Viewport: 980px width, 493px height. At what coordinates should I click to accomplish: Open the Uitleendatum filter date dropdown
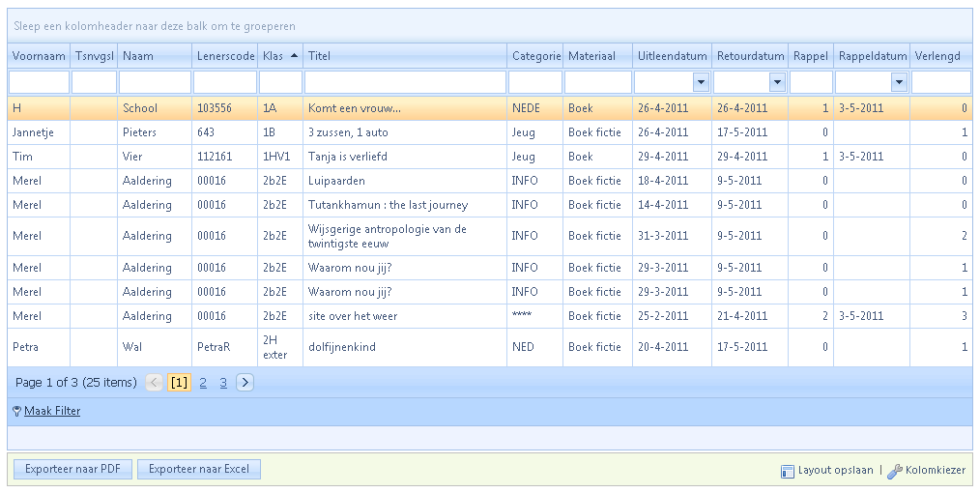(701, 83)
